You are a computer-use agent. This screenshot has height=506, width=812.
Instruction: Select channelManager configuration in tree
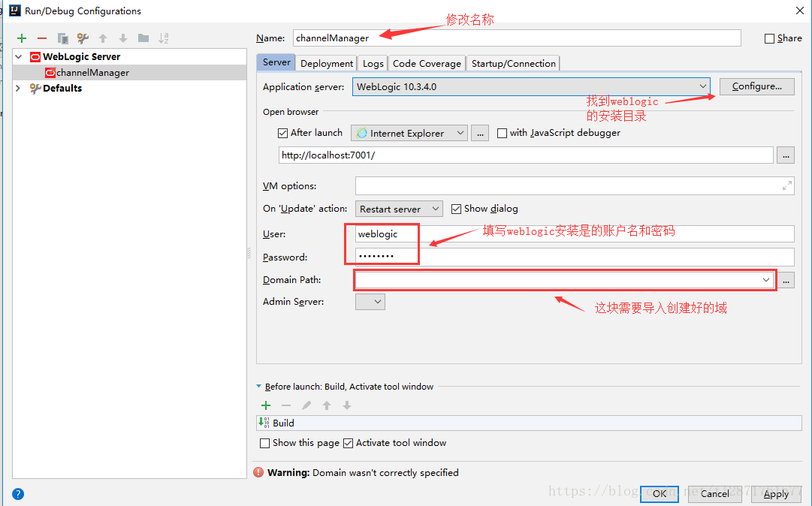129,72
